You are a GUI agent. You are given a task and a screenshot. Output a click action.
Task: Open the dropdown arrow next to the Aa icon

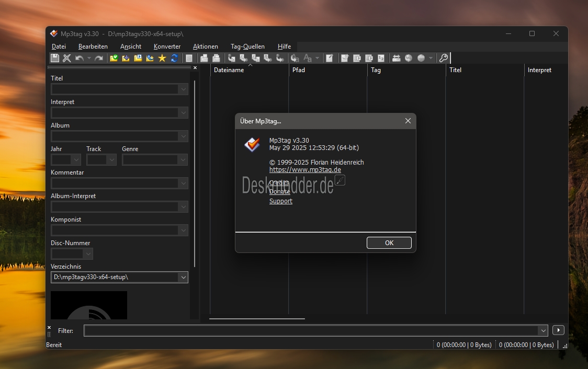[317, 58]
